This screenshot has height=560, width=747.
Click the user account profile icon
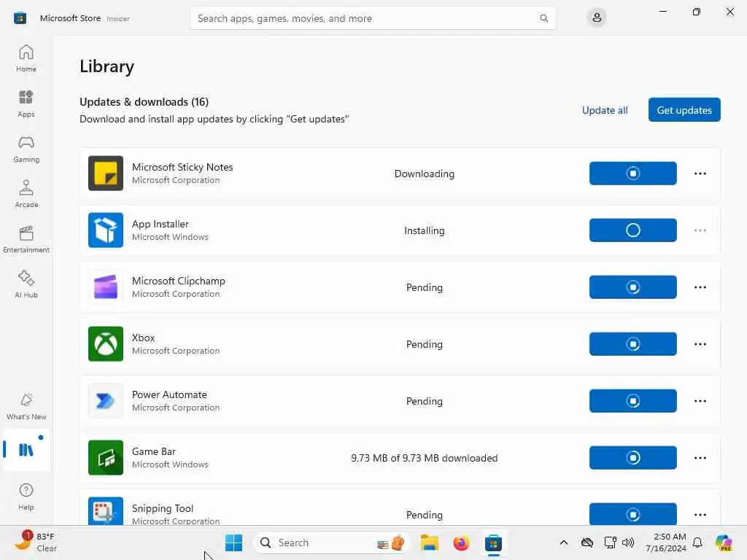coord(597,18)
